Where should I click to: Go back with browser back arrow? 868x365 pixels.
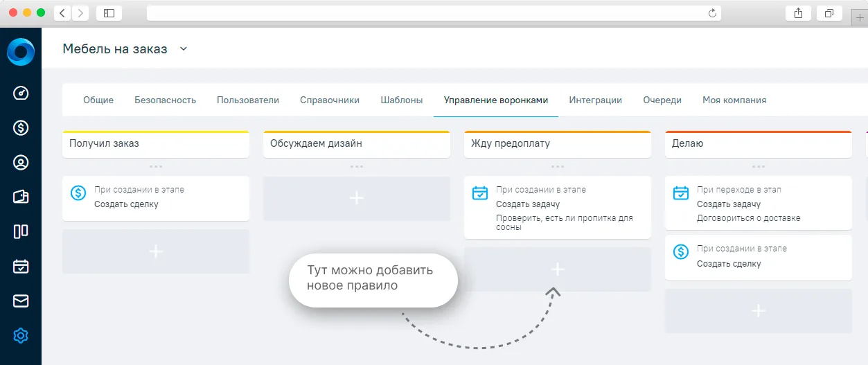click(x=63, y=13)
